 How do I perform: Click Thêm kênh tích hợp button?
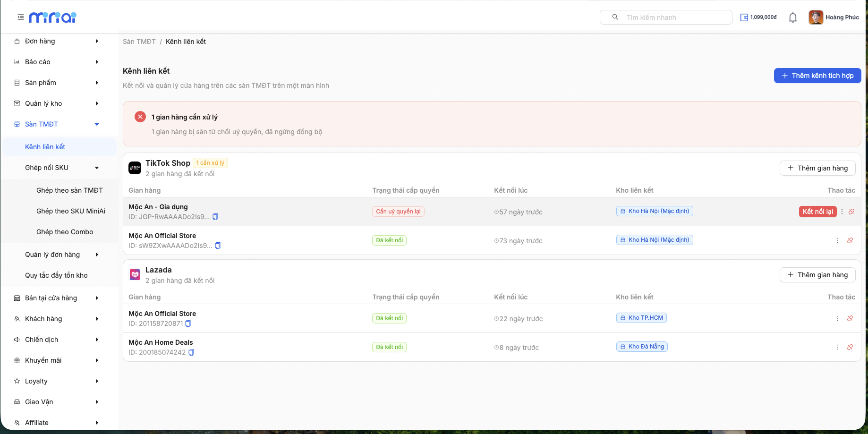(x=817, y=76)
